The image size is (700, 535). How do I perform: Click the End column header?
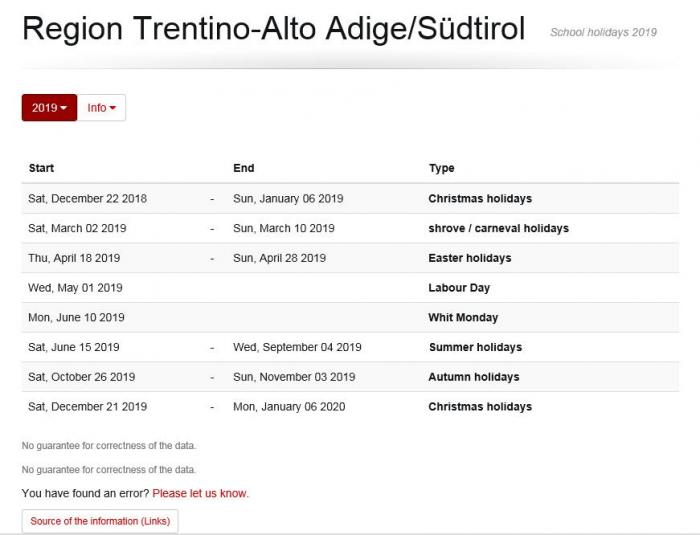click(x=244, y=168)
